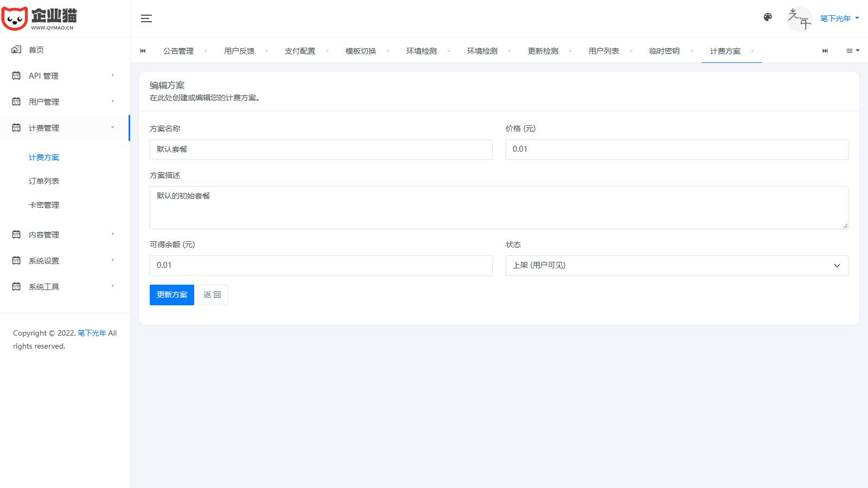The width and height of the screenshot is (868, 488).
Task: Click the 企业猫 logo
Action: [39, 18]
